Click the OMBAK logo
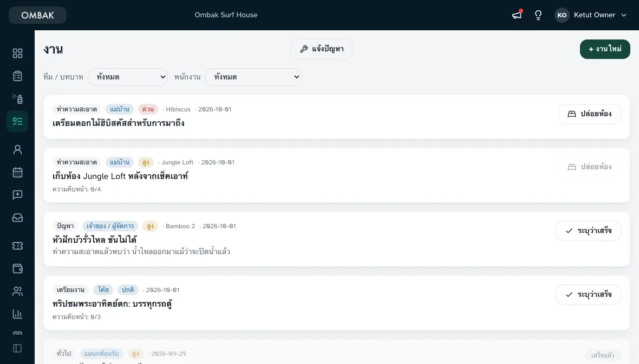639x364 pixels. point(37,15)
